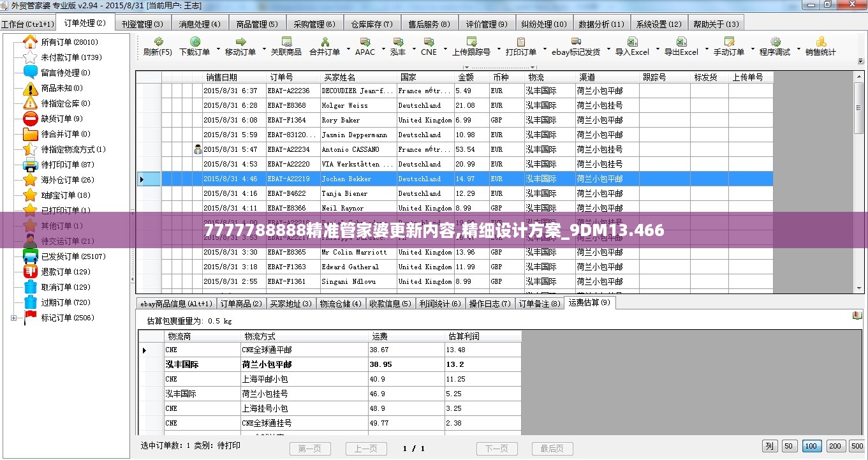The image size is (868, 460).
Task: Click the 列 columns button
Action: [x=770, y=446]
